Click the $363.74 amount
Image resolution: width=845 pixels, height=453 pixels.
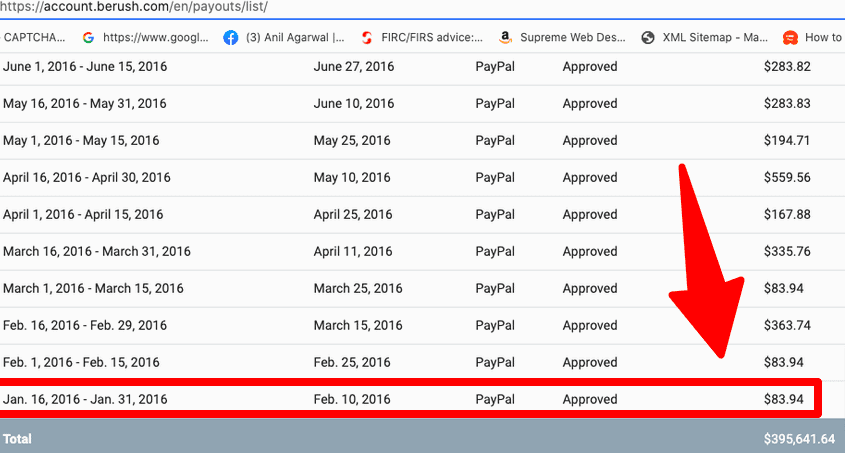click(787, 325)
